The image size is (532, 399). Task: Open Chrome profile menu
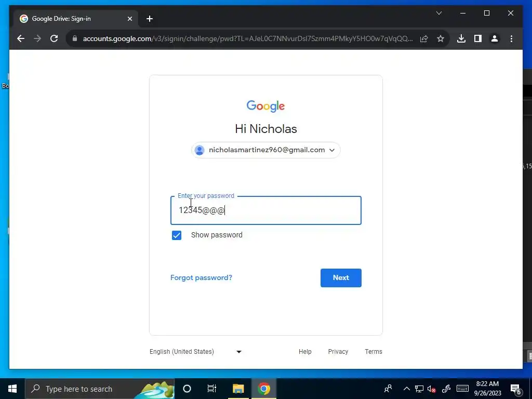click(x=495, y=38)
